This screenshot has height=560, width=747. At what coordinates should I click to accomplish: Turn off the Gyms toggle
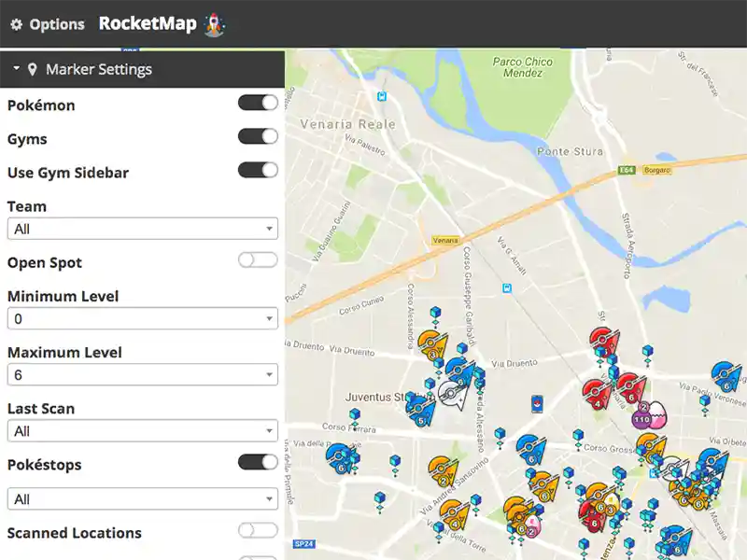pos(258,136)
